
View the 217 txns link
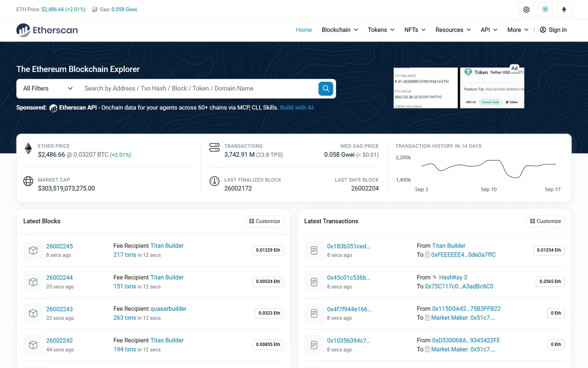click(x=125, y=255)
